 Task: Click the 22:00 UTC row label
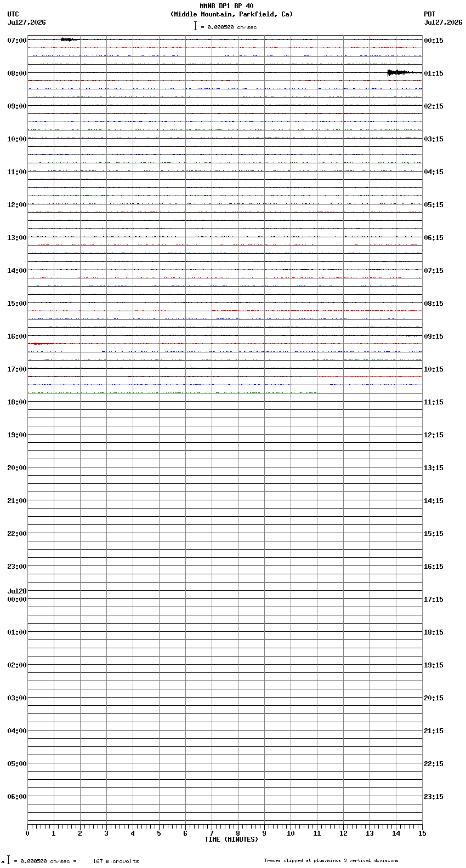coord(17,534)
